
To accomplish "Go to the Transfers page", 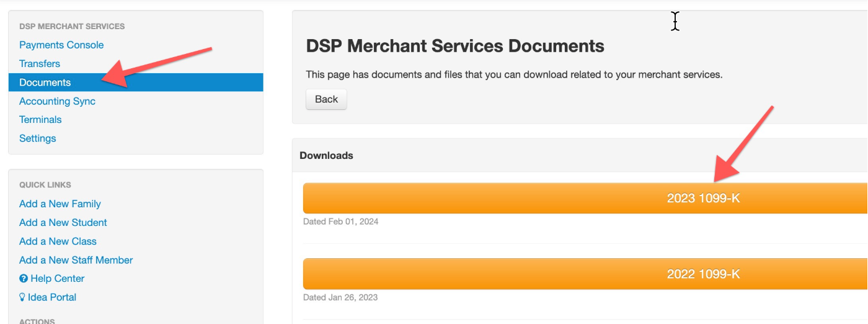I will (40, 63).
